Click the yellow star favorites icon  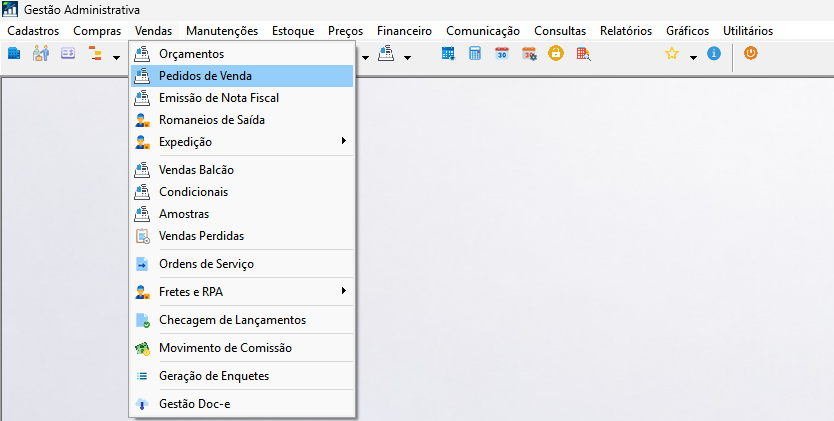[672, 54]
